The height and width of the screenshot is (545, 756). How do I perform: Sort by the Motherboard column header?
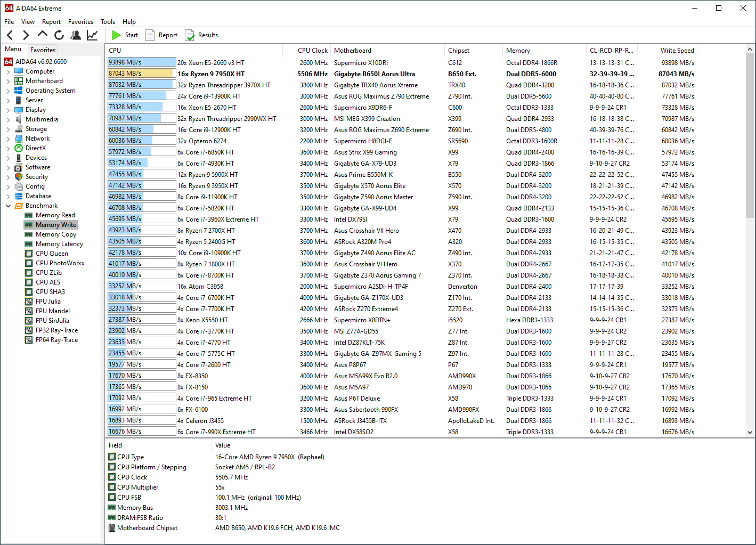pos(387,51)
